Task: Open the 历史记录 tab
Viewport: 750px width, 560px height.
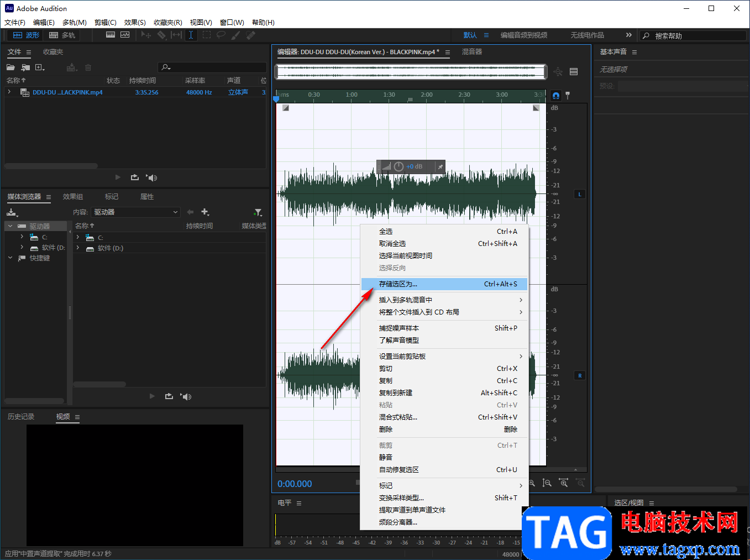Action: pos(21,417)
